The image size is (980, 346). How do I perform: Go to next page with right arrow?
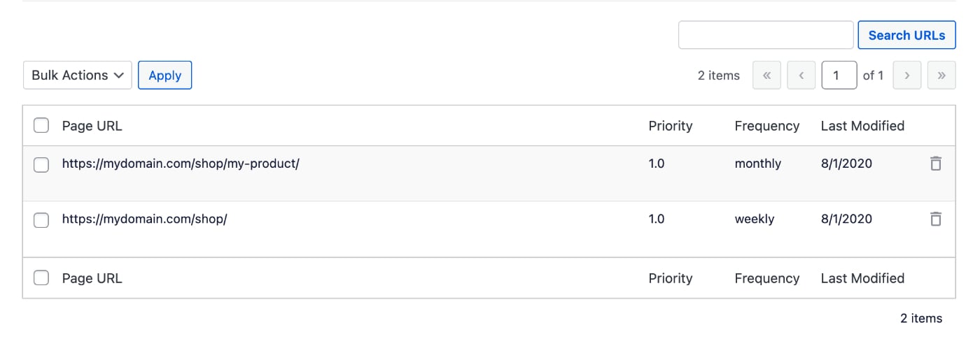(x=906, y=75)
